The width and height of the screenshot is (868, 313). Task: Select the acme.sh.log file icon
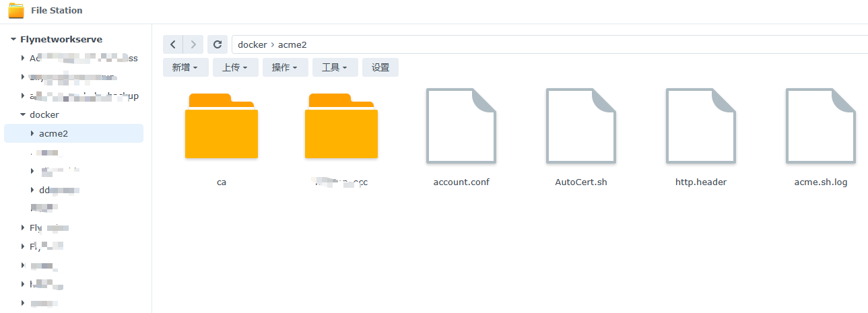click(x=821, y=126)
